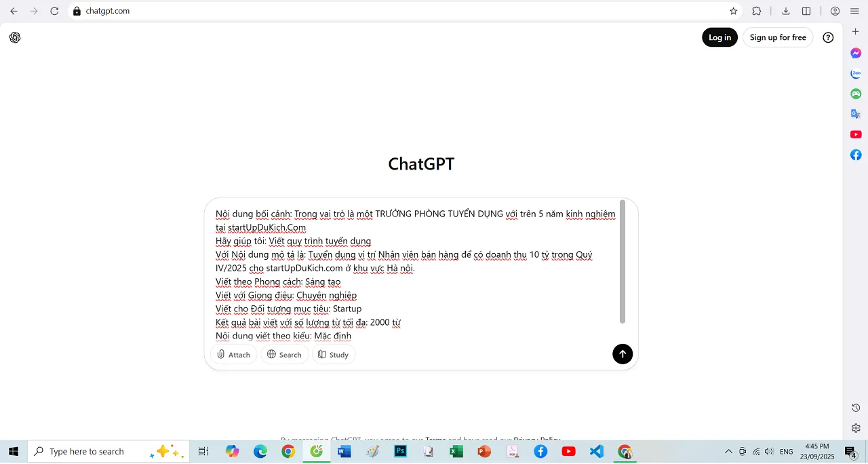Click the Log in button
The image size is (868, 464).
pyautogui.click(x=719, y=37)
